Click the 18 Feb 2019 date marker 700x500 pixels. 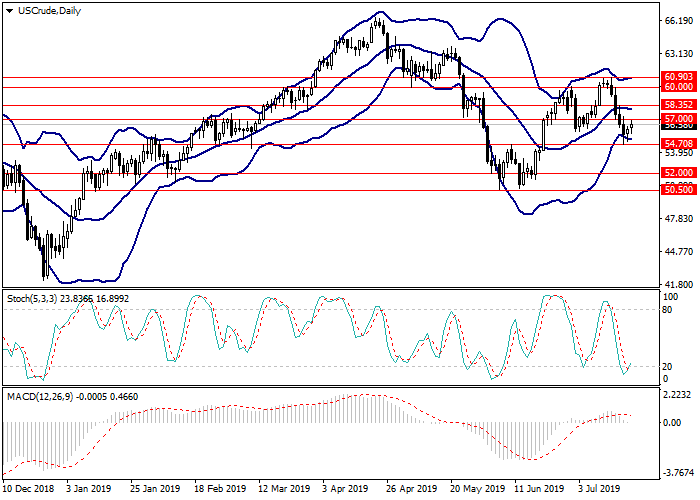click(x=219, y=491)
